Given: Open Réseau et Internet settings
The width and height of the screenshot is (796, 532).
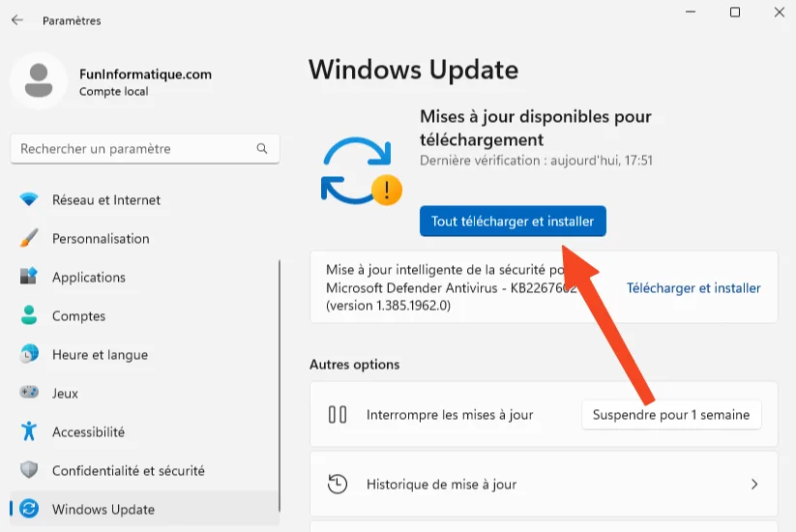Looking at the screenshot, I should coord(145,199).
